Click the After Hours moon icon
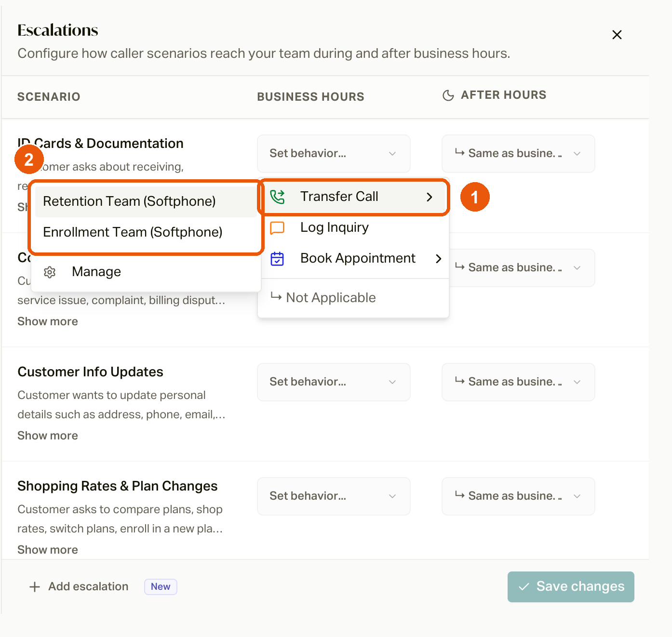Viewport: 672px width, 637px height. (448, 95)
